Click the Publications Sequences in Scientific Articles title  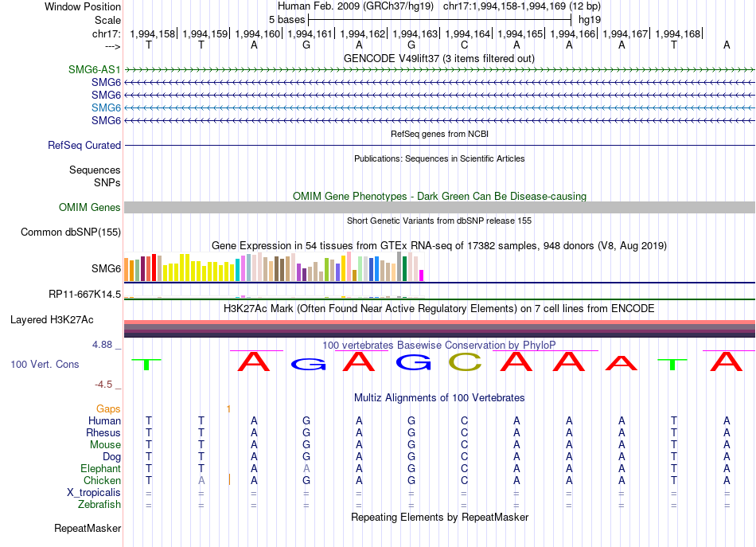coord(439,158)
